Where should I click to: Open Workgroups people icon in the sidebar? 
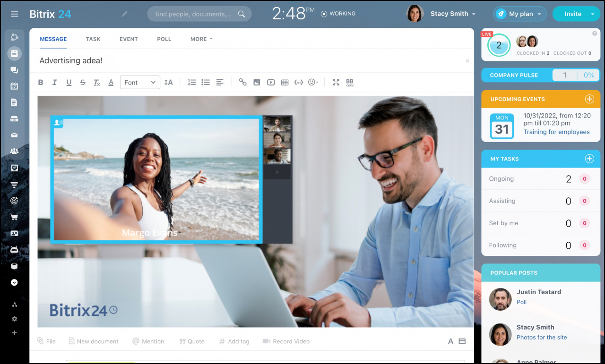click(14, 152)
